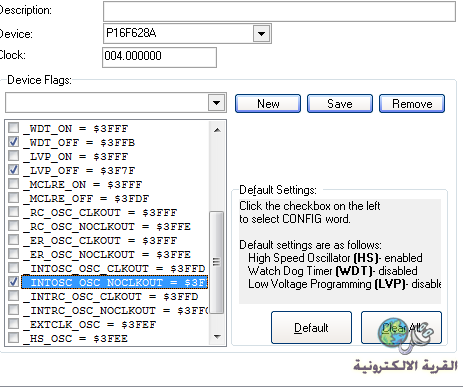
Task: Enable the _HS_OSC = $3FEE checkbox
Action: 13,338
